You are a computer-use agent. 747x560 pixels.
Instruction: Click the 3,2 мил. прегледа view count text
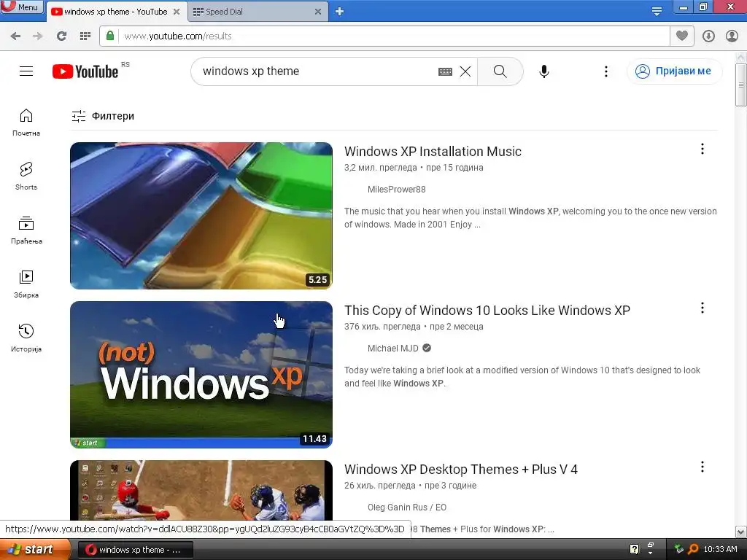[x=380, y=168]
